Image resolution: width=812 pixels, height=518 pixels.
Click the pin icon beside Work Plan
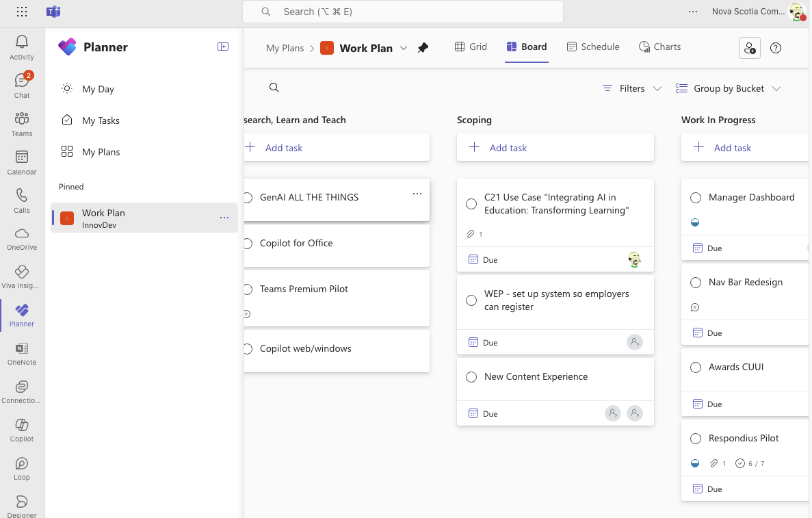(x=423, y=48)
